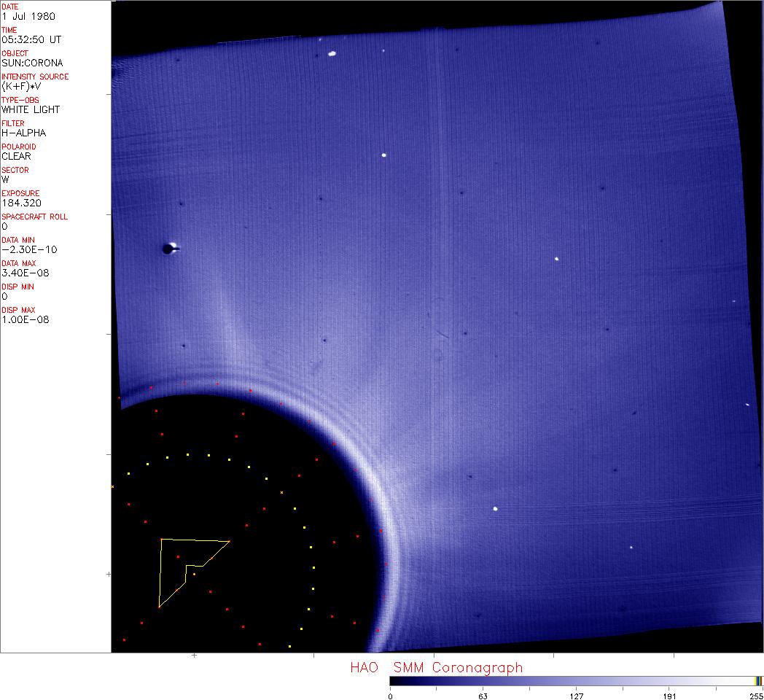Select the exposure value 184.320
Viewport: 764px width, 700px height.
20,203
